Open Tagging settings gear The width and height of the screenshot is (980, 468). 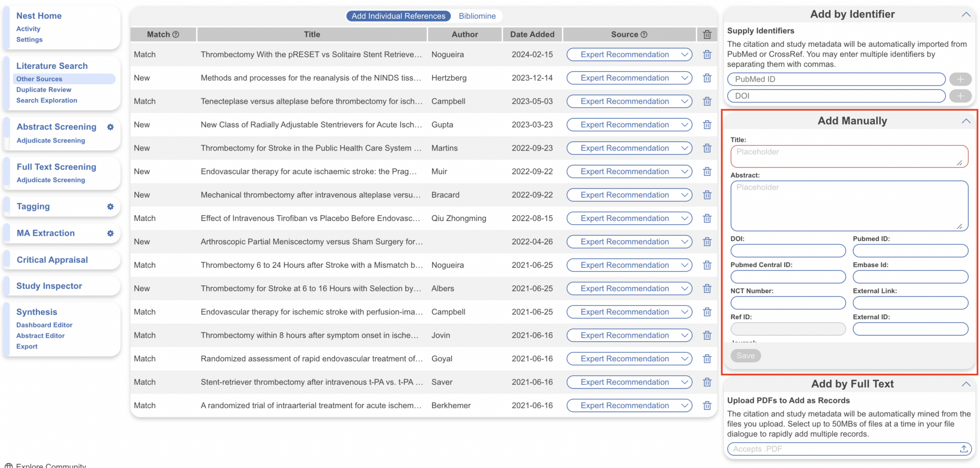click(x=111, y=207)
